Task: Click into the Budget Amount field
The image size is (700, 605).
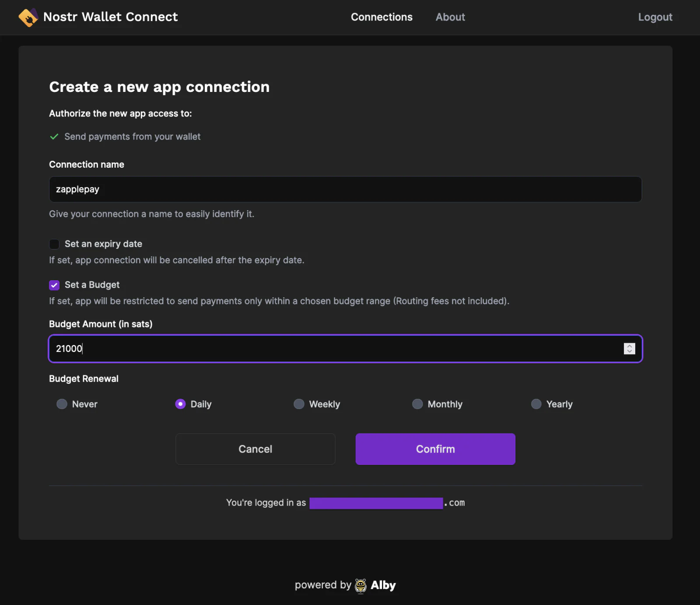Action: (346, 348)
